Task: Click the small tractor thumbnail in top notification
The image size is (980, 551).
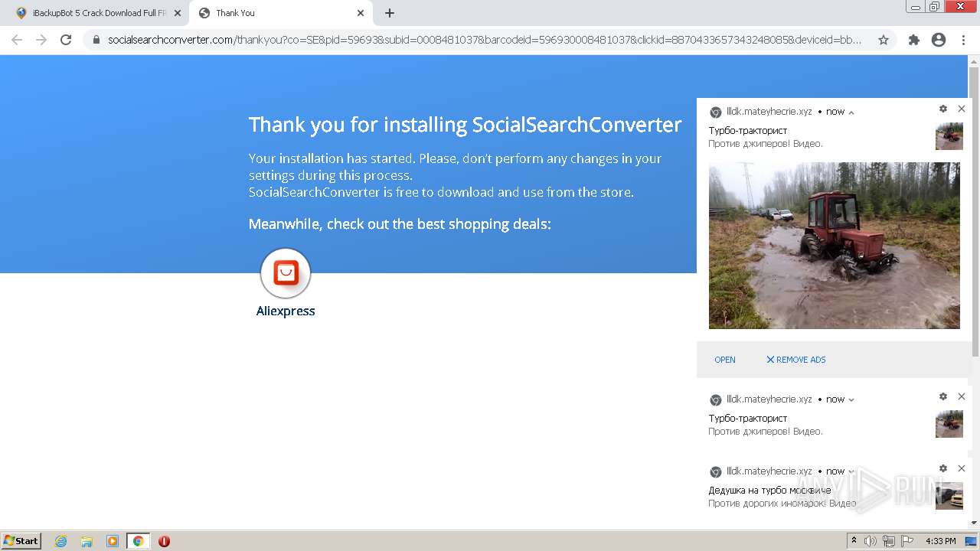Action: click(x=949, y=136)
